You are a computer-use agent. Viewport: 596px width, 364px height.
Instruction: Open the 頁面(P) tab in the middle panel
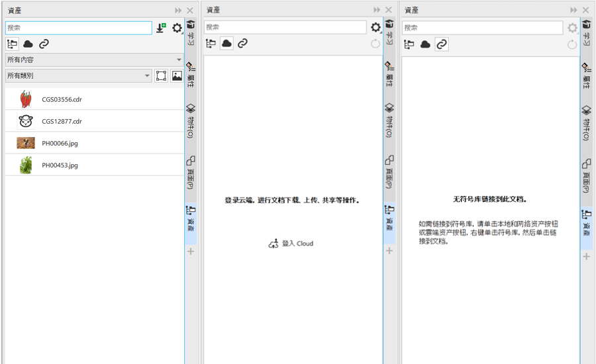tap(389, 173)
